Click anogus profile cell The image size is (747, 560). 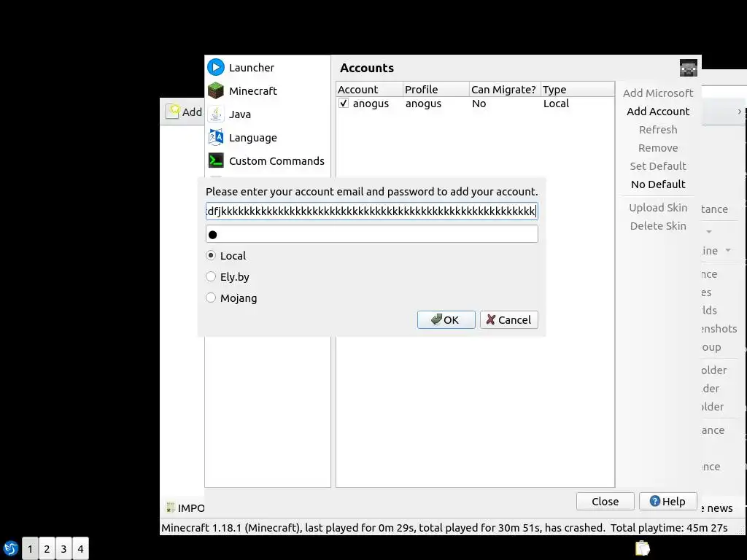coord(423,104)
